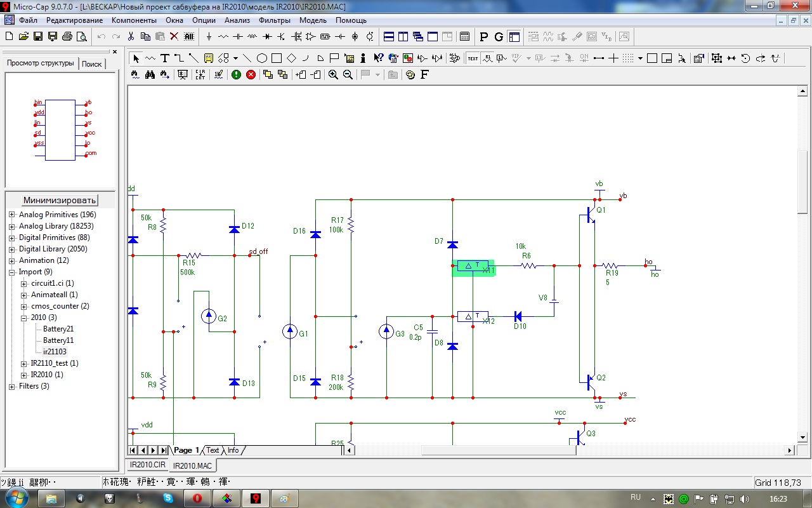Select the Text mode T tool
This screenshot has width=812, height=508.
coord(165,58)
